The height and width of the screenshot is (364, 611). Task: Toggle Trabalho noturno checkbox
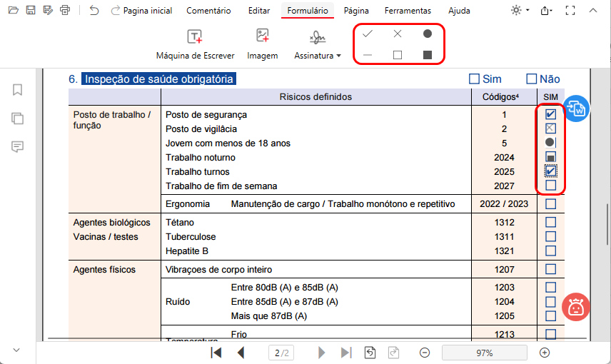click(550, 157)
